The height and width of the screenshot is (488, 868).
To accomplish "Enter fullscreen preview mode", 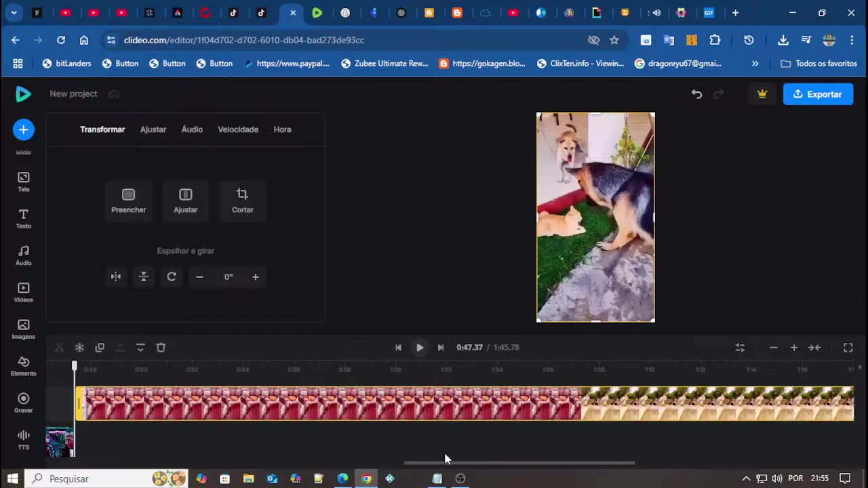I will [848, 348].
